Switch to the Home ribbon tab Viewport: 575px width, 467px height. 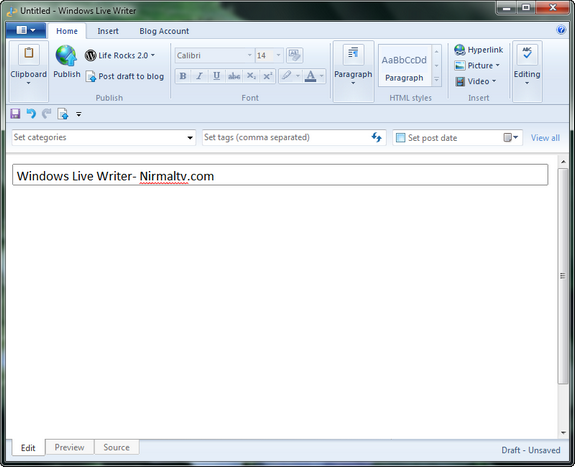tap(67, 31)
